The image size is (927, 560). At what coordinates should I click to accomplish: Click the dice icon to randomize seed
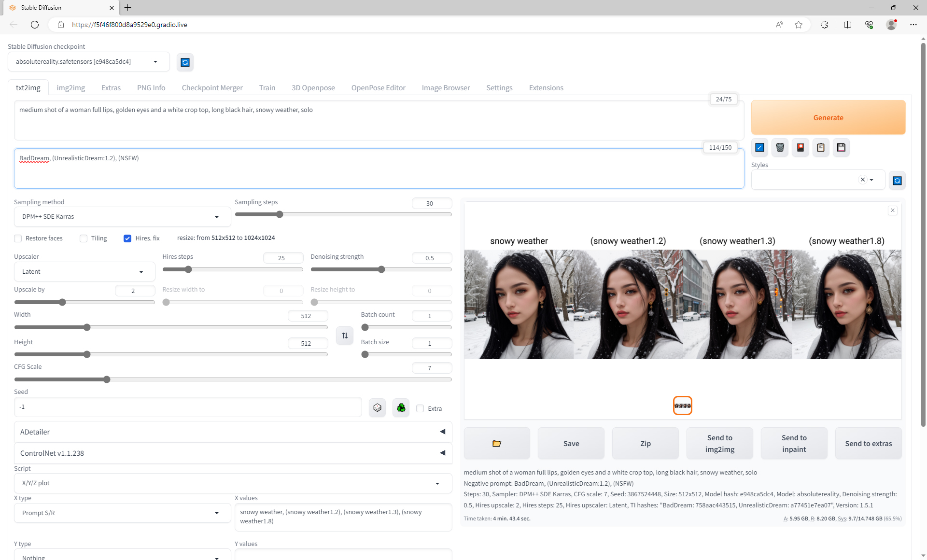pyautogui.click(x=377, y=408)
